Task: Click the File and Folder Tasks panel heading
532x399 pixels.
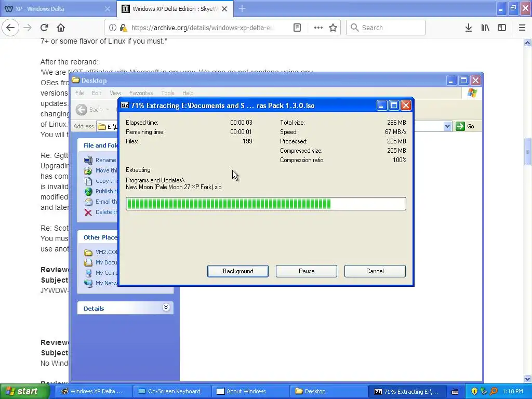Action: pyautogui.click(x=100, y=145)
